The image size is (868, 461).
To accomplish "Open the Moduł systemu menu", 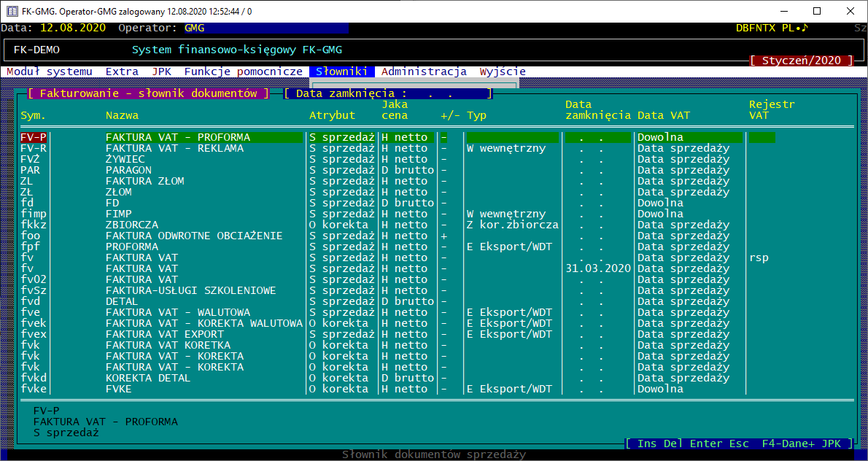I will coord(50,71).
